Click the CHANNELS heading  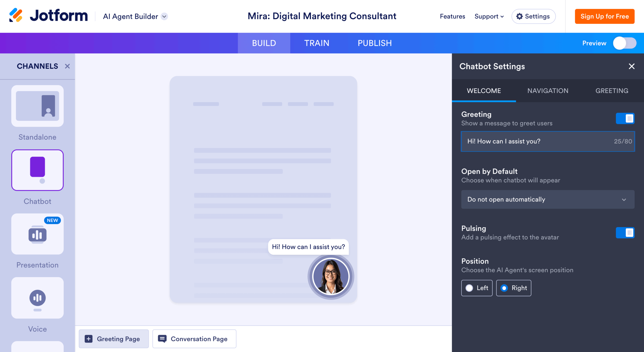click(x=37, y=66)
